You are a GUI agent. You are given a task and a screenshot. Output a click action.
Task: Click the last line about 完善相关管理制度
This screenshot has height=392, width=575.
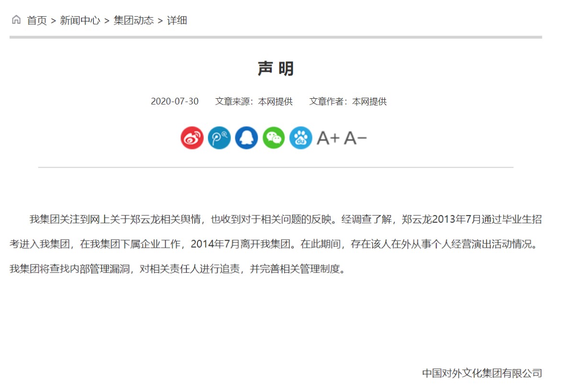click(177, 269)
